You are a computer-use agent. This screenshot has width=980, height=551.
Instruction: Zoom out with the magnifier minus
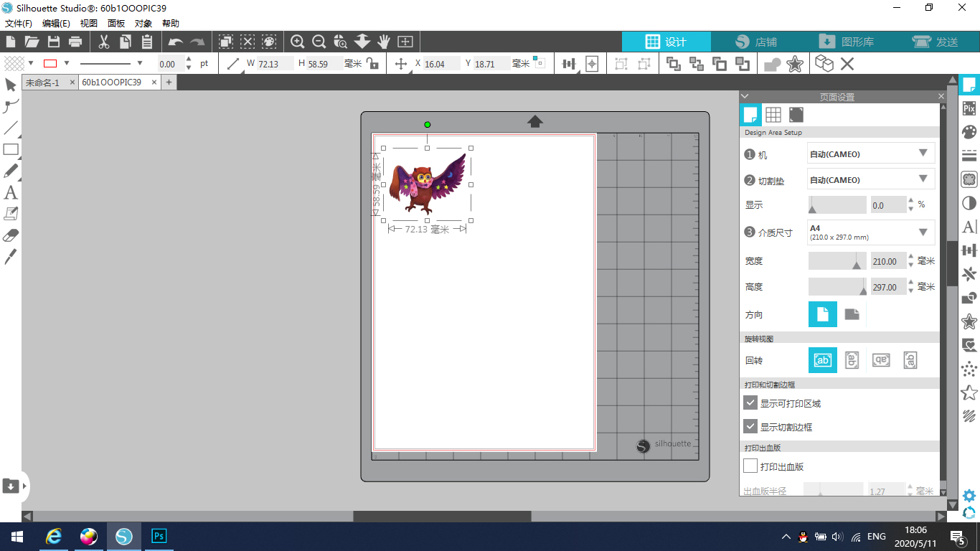pyautogui.click(x=319, y=42)
